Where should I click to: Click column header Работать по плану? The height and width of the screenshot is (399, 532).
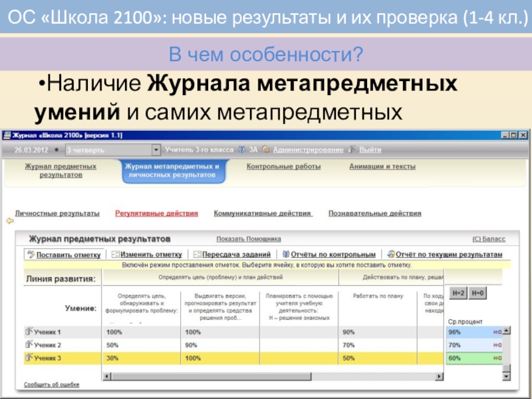click(x=378, y=296)
